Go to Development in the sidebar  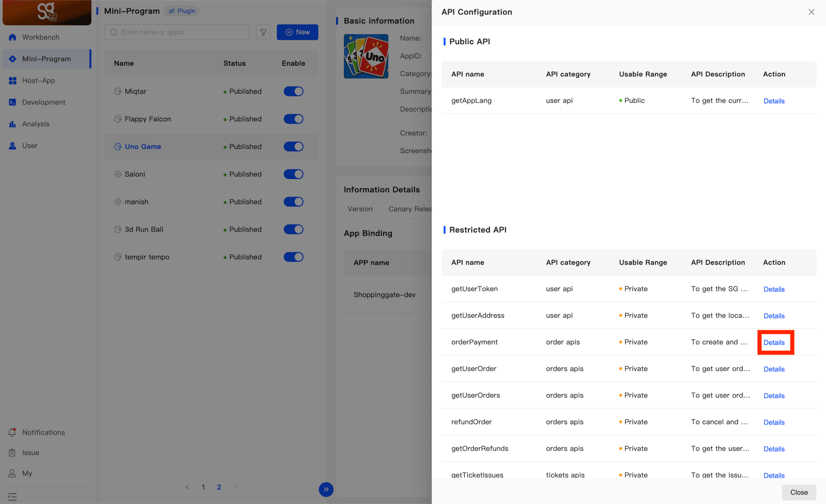point(44,102)
